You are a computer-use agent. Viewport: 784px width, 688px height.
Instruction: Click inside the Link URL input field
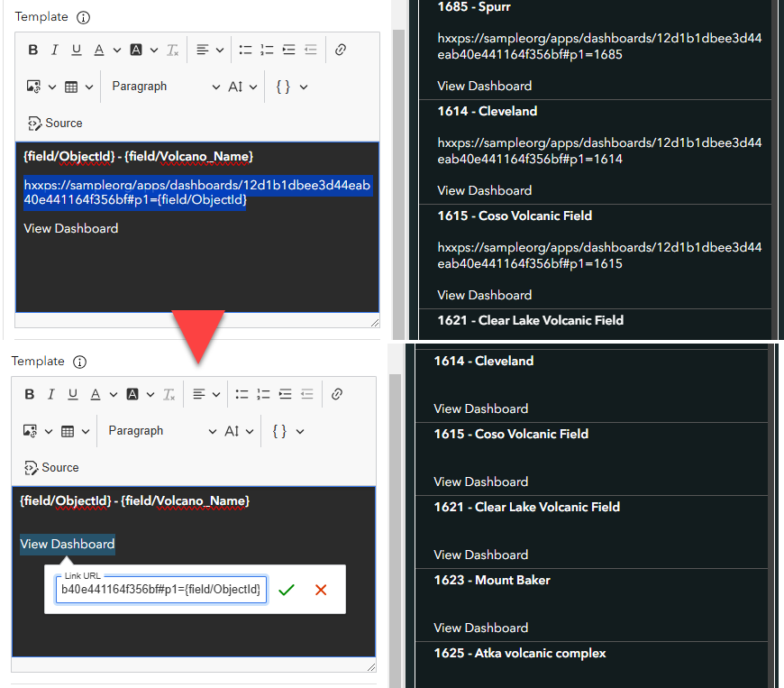(x=160, y=589)
